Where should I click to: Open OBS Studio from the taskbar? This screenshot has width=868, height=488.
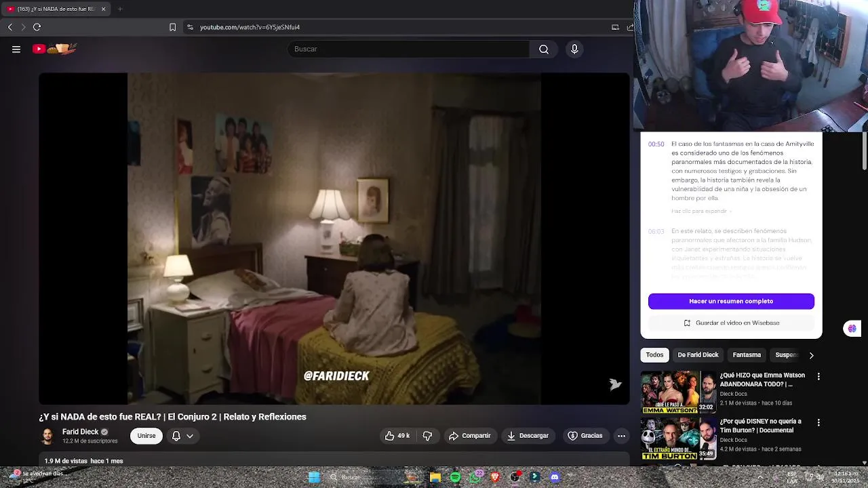tap(515, 477)
